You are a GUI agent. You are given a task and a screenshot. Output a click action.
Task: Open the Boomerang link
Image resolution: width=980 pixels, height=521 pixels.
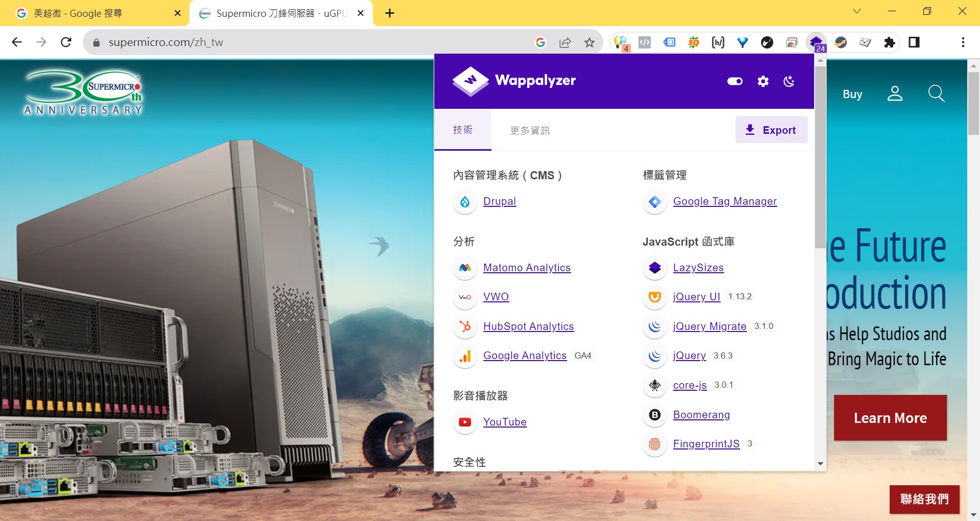(701, 415)
